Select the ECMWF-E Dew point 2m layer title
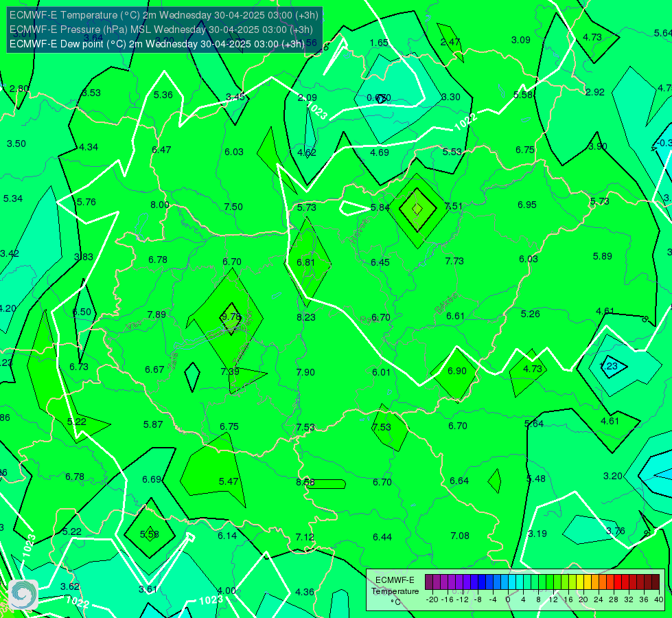This screenshot has width=672, height=618. [x=157, y=44]
